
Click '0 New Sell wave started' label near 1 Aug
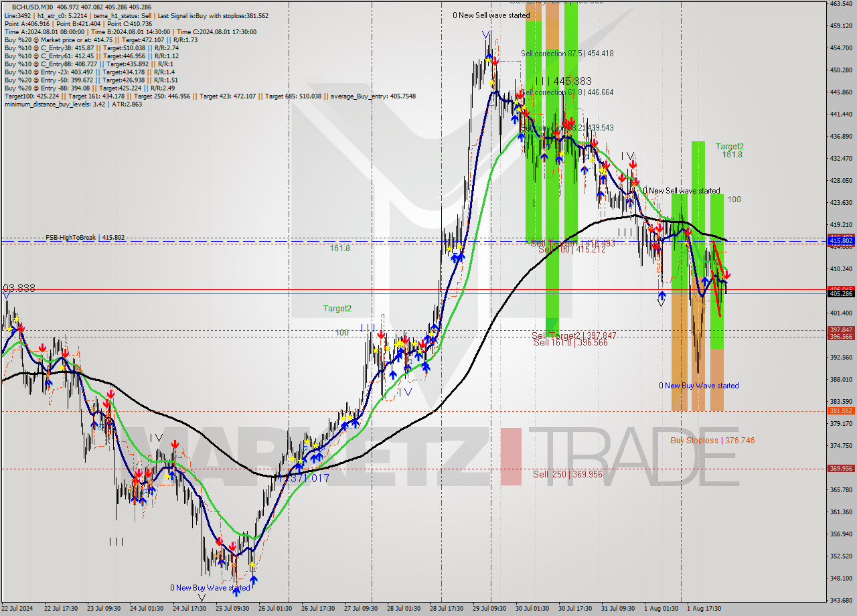click(x=682, y=191)
